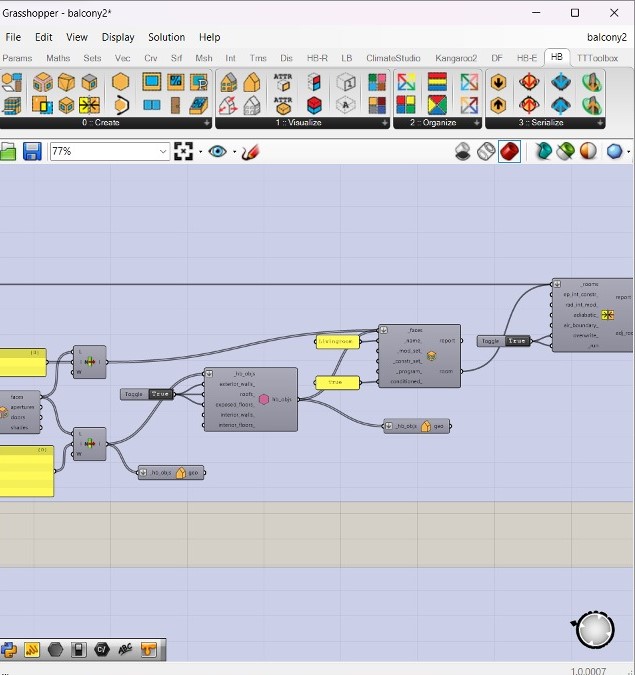The height and width of the screenshot is (675, 635).
Task: Click the arrow on the _faces room component
Action: pos(384,330)
